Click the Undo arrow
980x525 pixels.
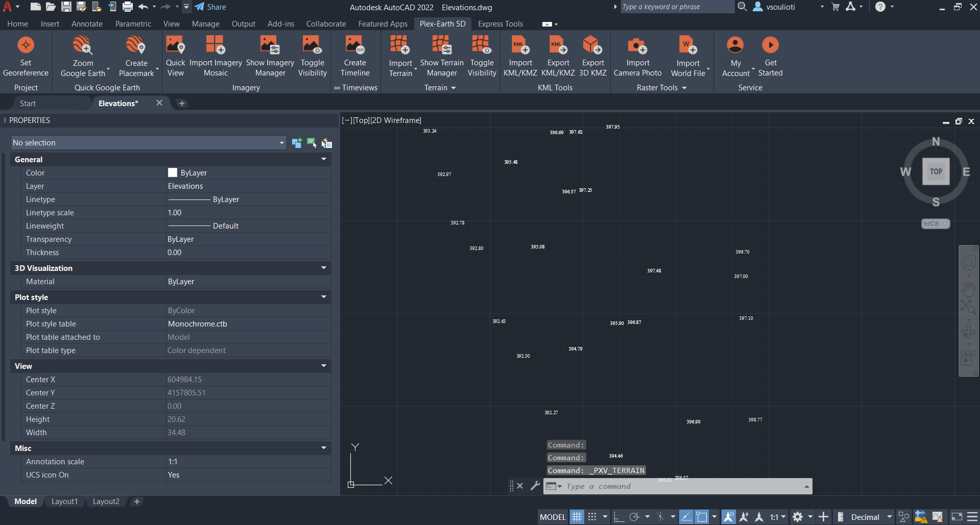pyautogui.click(x=143, y=7)
